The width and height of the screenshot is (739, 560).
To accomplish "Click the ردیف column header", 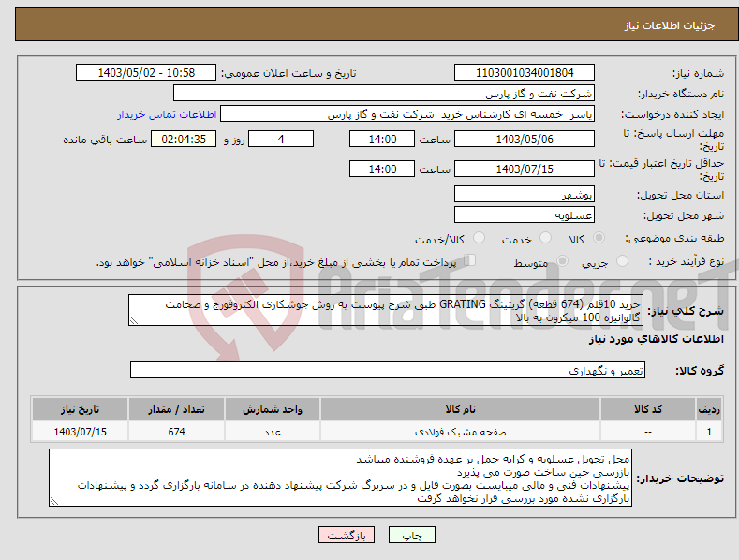I will 709,409.
